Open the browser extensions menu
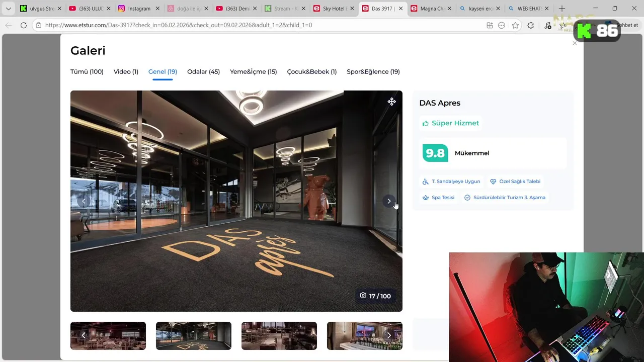 (x=531, y=25)
